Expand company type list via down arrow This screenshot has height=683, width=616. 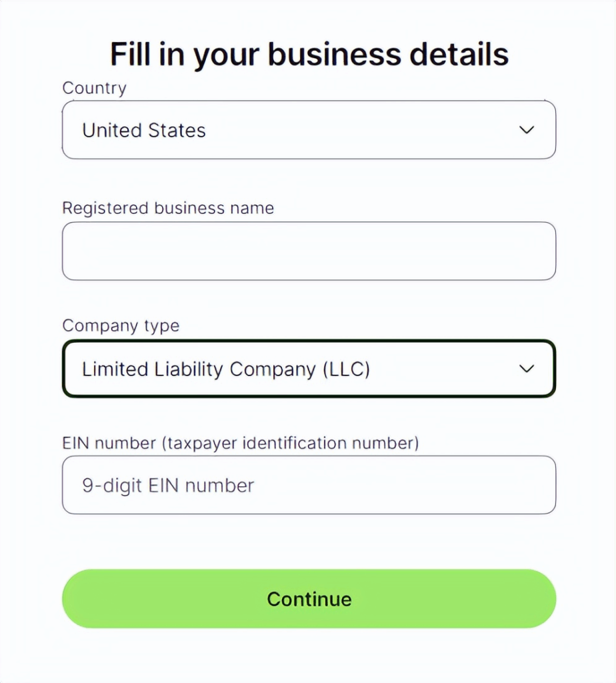point(527,368)
